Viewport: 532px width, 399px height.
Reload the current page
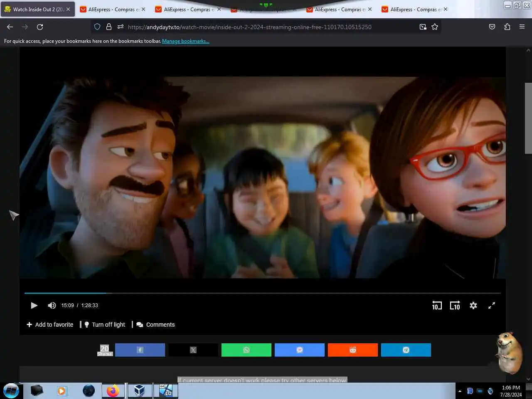pos(40,27)
